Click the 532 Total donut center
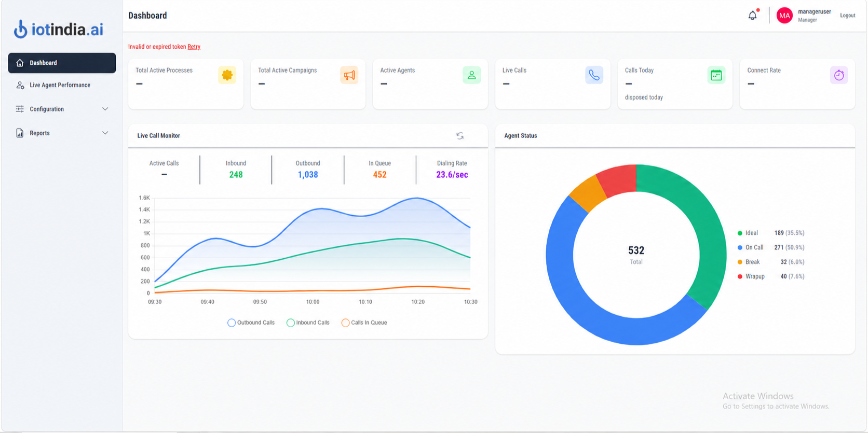Screen dimensions: 868x433 coord(636,255)
